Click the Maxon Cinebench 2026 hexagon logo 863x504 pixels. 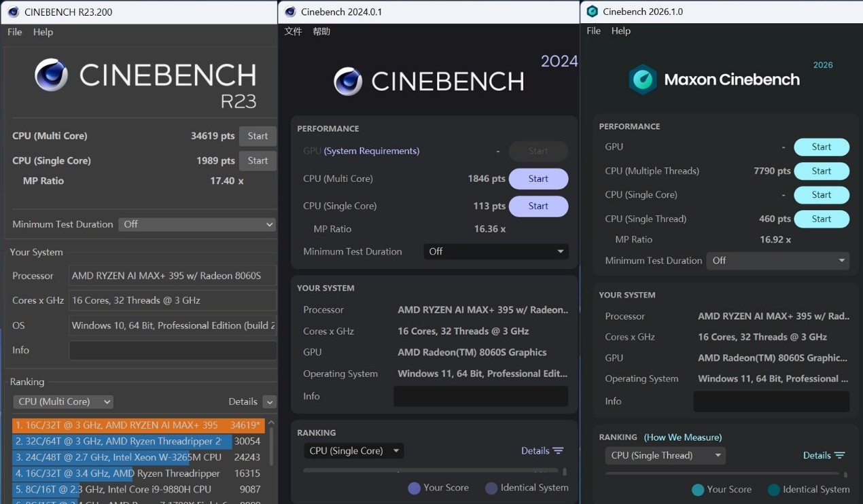[x=642, y=79]
